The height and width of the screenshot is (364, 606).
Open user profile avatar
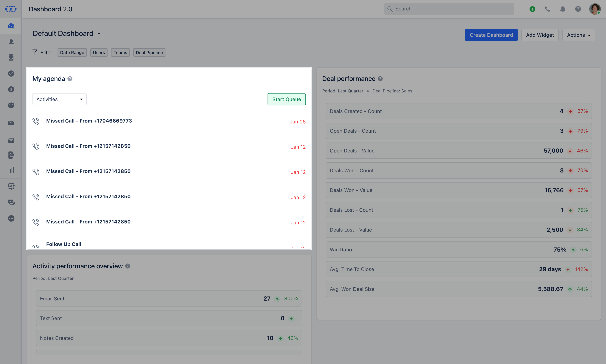tap(595, 9)
